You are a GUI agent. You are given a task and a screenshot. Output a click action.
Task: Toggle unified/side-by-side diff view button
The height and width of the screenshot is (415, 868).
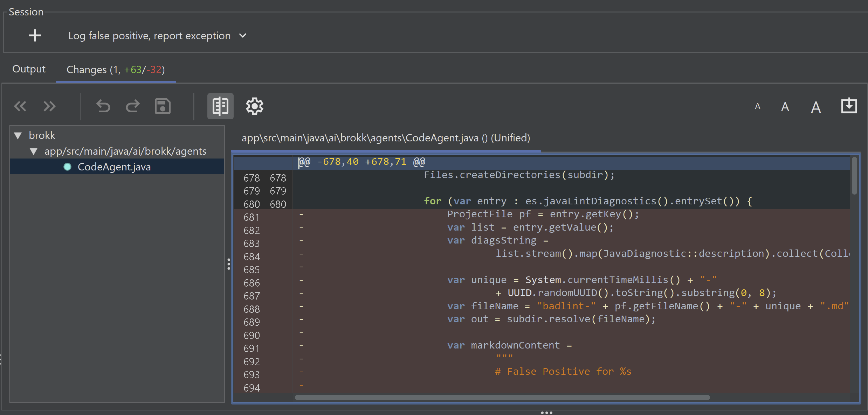(x=220, y=106)
